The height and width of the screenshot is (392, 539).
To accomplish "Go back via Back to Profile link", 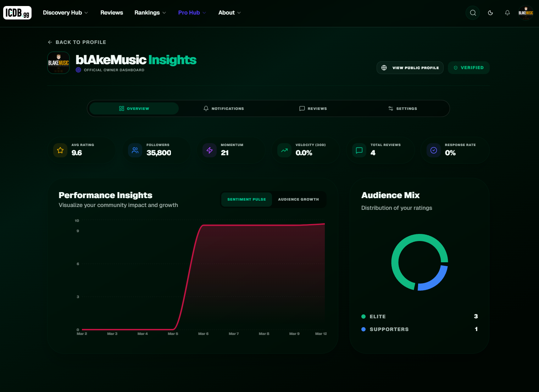I will pos(77,42).
